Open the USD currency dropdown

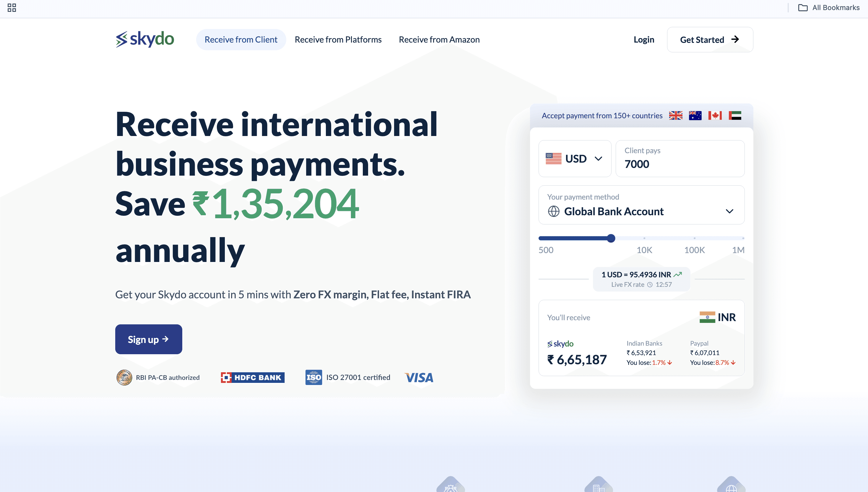point(575,158)
